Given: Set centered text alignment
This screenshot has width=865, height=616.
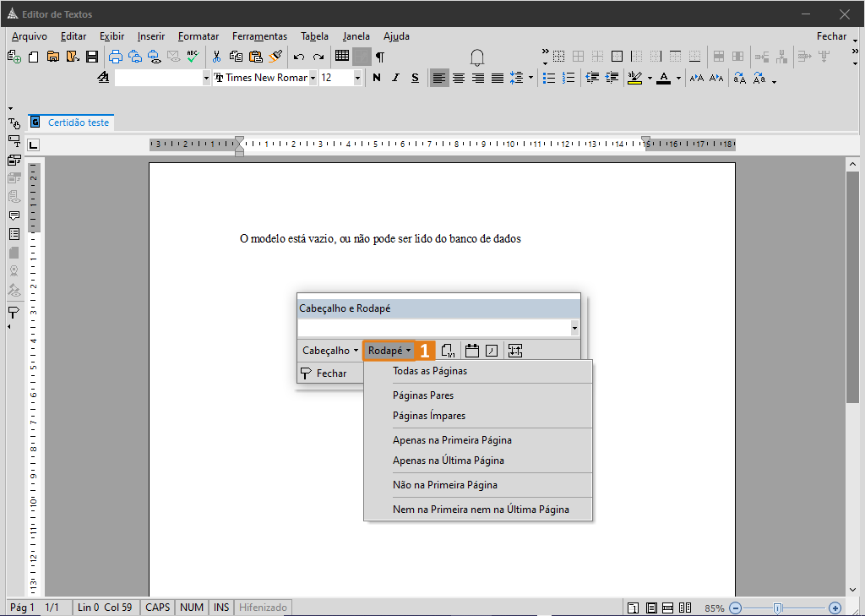Looking at the screenshot, I should click(x=459, y=78).
